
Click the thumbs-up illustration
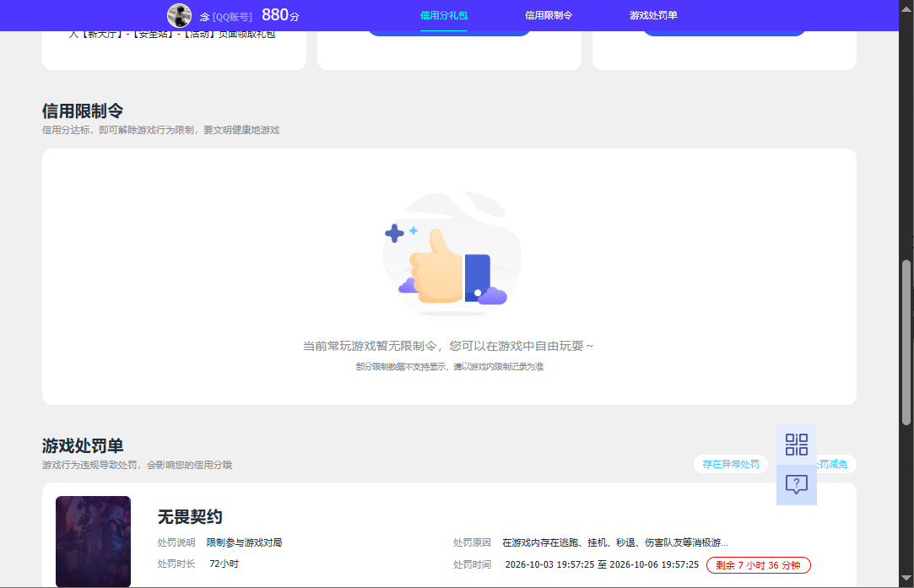(x=452, y=256)
